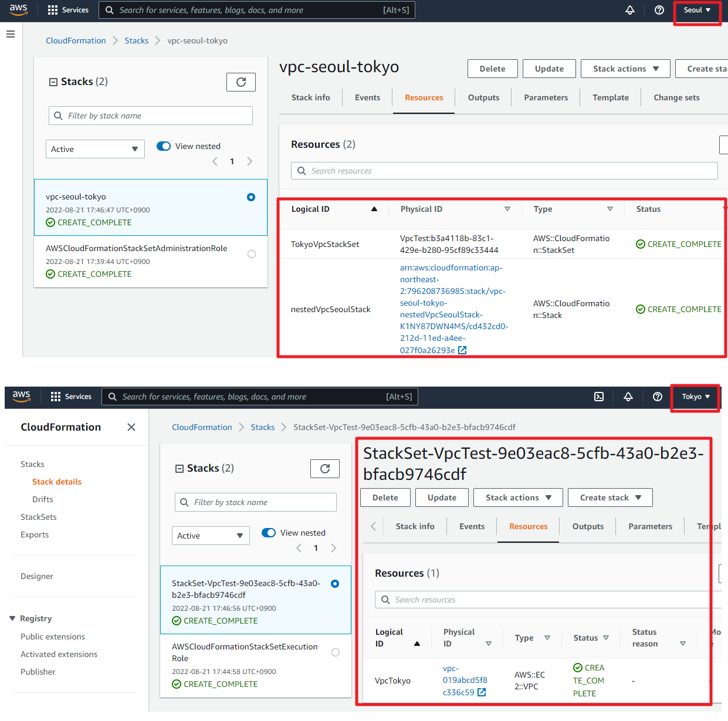Open external link icon for nestedVpcSeoulStack
Viewport: 728px width, 721px height.
click(x=462, y=350)
